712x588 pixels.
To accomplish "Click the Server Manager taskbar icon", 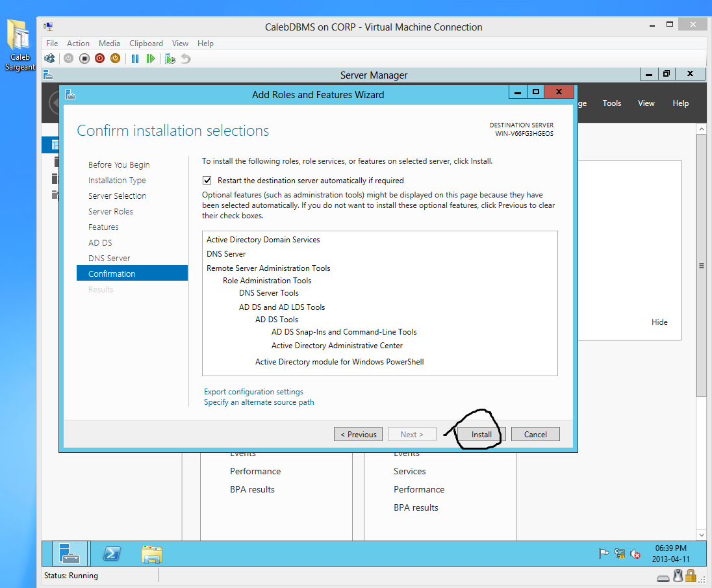I will point(70,554).
